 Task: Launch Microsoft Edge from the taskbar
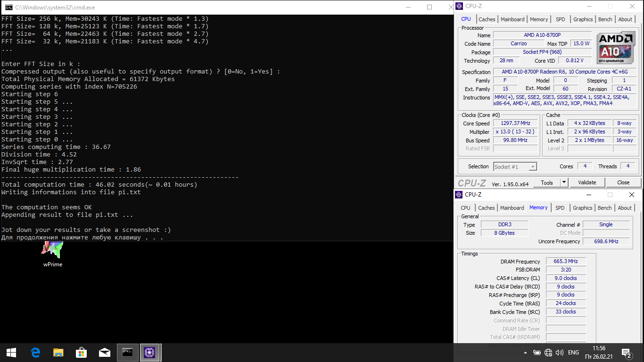(x=35, y=353)
